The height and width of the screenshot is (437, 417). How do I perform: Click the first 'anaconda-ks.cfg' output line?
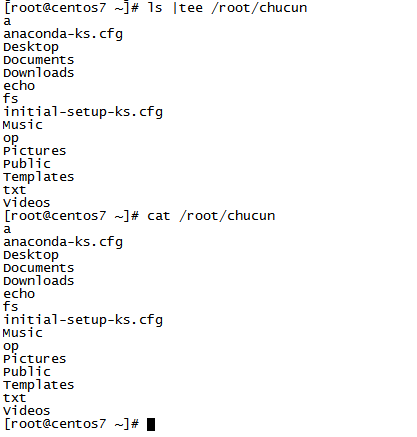click(x=63, y=34)
